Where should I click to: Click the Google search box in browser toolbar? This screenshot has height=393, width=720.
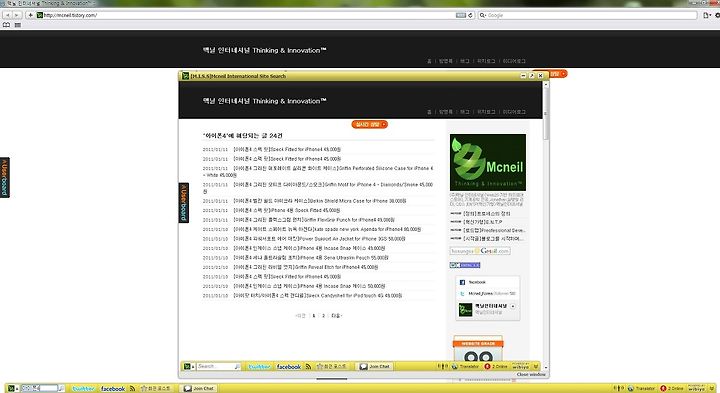click(588, 15)
